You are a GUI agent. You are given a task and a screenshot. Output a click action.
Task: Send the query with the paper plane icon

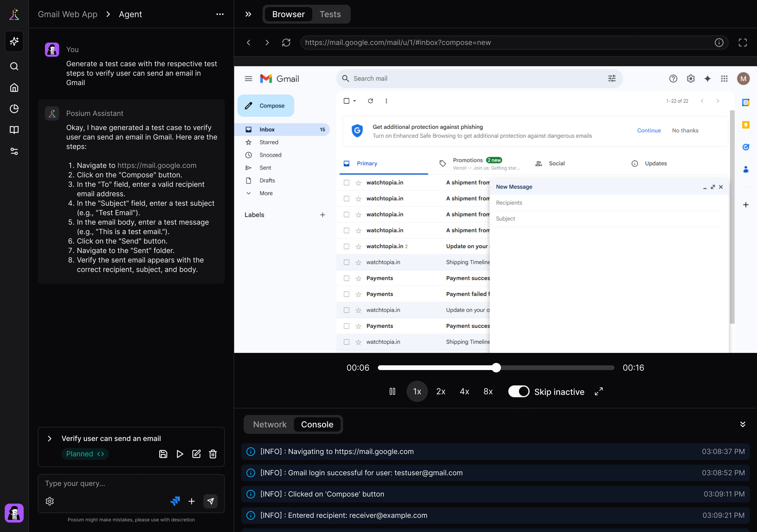point(210,501)
